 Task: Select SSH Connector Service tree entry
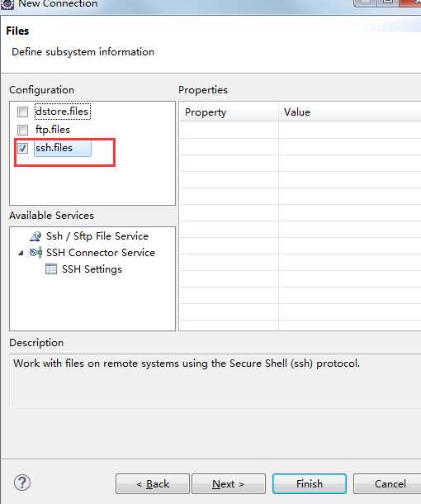pyautogui.click(x=101, y=253)
